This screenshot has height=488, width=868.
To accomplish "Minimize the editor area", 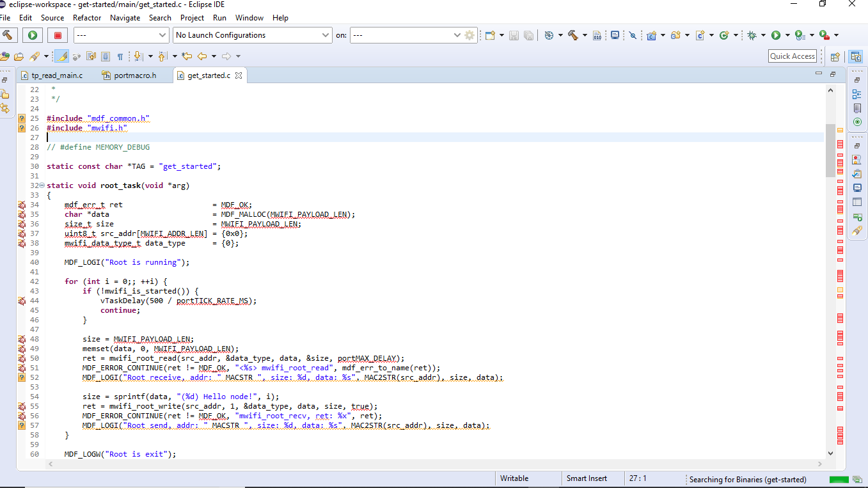I will coord(818,74).
